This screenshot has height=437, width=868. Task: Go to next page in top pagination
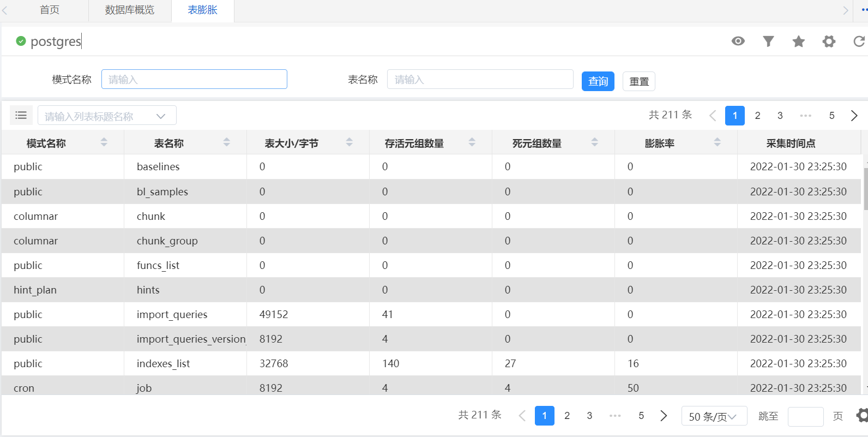coord(854,116)
